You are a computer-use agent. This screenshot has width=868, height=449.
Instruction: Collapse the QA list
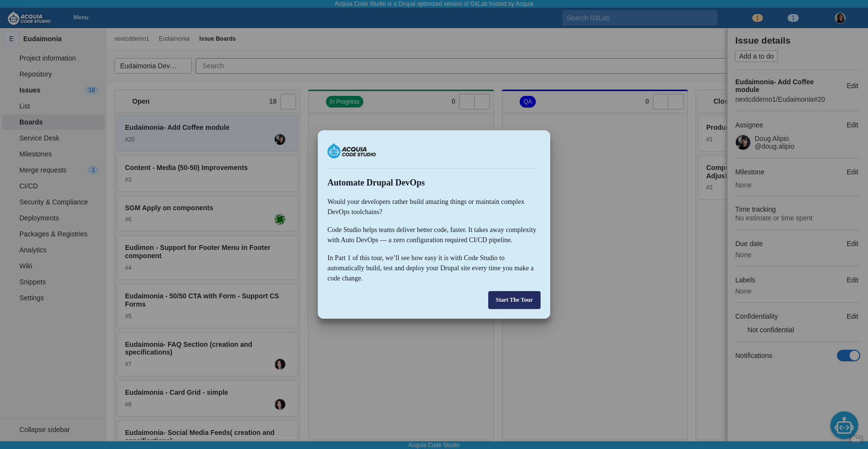click(x=675, y=102)
